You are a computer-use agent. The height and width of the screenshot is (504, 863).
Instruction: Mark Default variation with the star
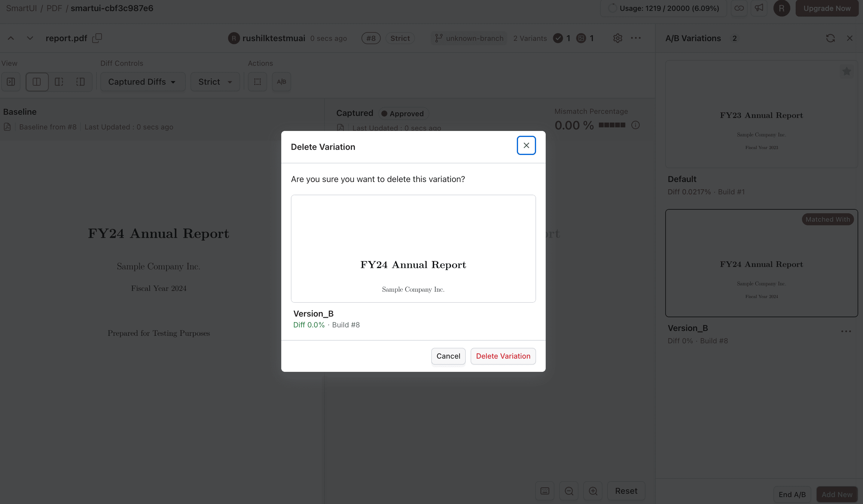tap(846, 71)
